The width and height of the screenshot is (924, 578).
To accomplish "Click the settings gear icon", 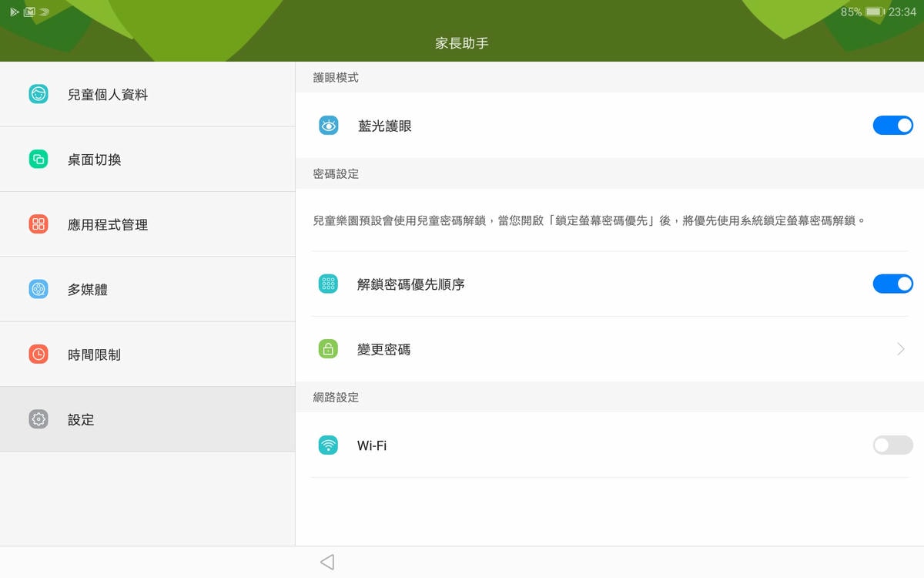I will [38, 419].
